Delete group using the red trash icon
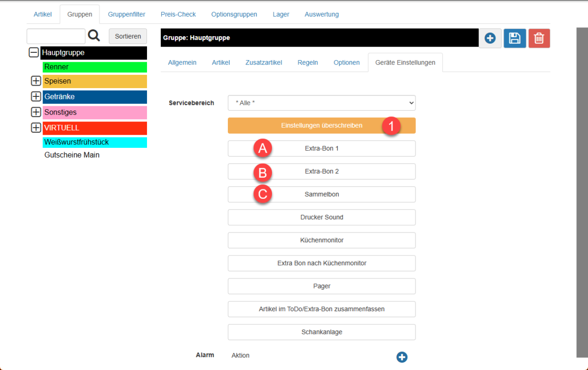Image resolution: width=588 pixels, height=370 pixels. (539, 38)
